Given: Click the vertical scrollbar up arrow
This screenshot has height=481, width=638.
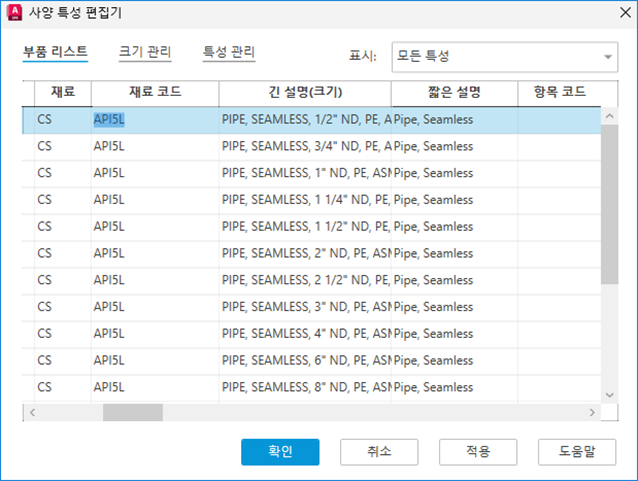Looking at the screenshot, I should coord(609,115).
